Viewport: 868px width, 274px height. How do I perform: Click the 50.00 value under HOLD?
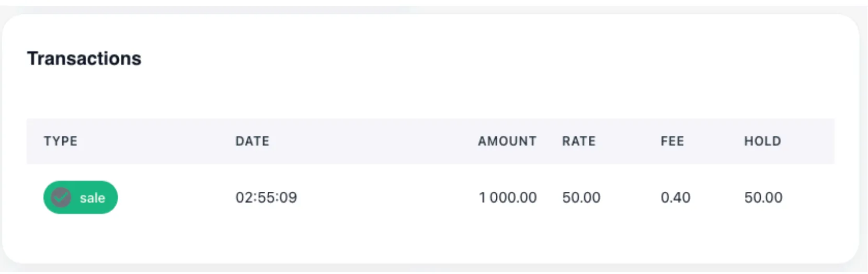[x=763, y=198]
